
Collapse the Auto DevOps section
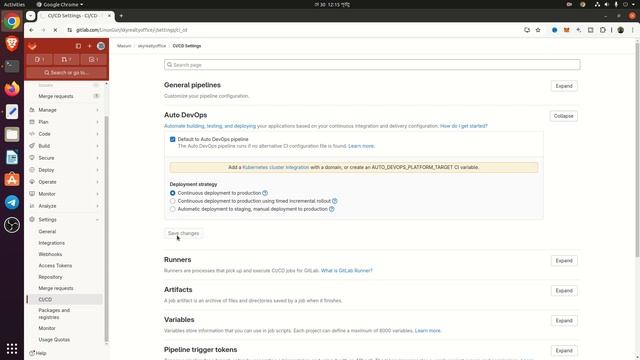563,116
